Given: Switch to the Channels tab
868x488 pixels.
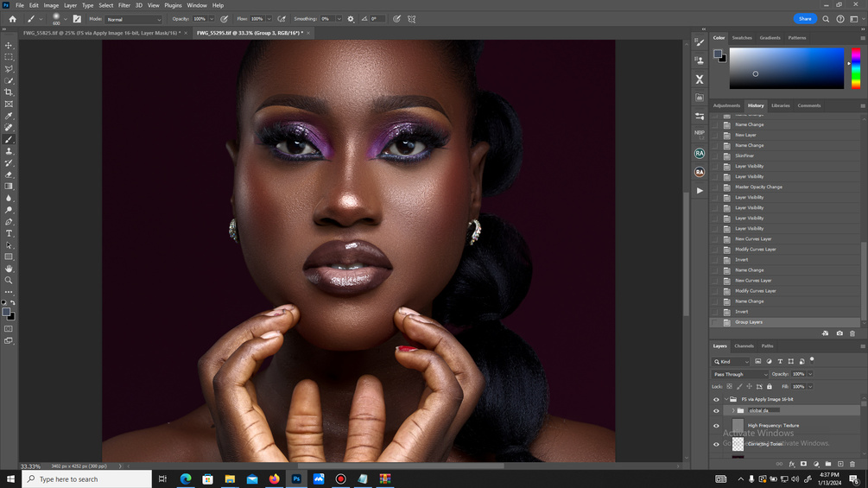Looking at the screenshot, I should [744, 346].
